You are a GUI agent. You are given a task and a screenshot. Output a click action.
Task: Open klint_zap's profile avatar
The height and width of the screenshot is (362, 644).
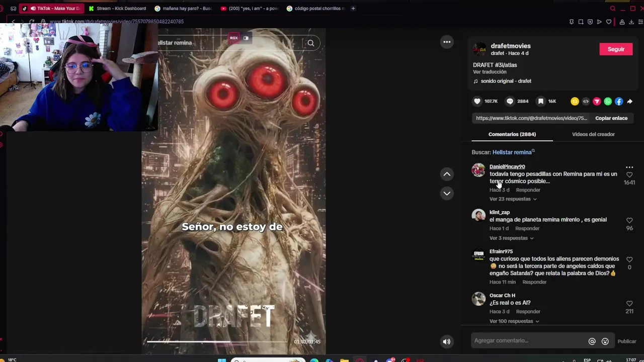coord(478,215)
